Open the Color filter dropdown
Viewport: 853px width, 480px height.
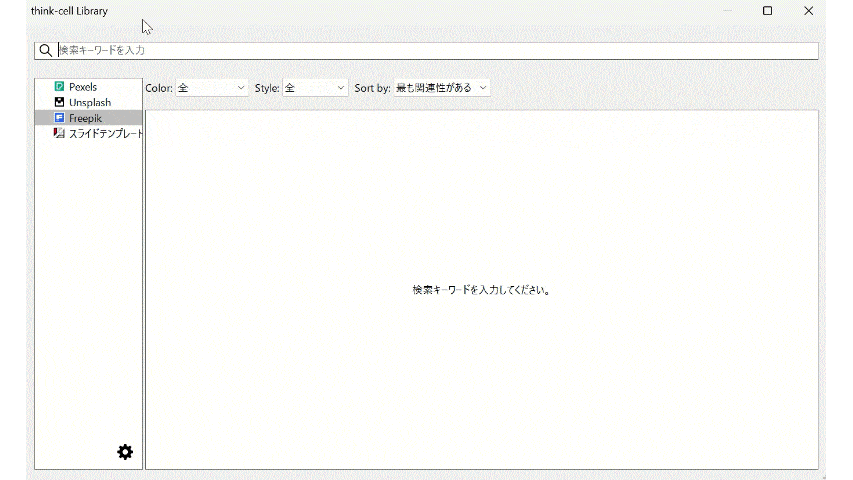212,88
